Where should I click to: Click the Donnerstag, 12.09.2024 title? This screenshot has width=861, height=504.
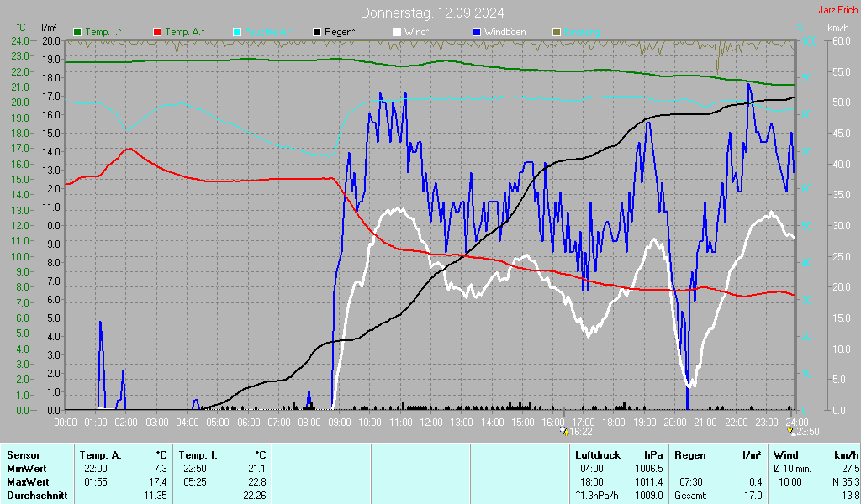432,13
